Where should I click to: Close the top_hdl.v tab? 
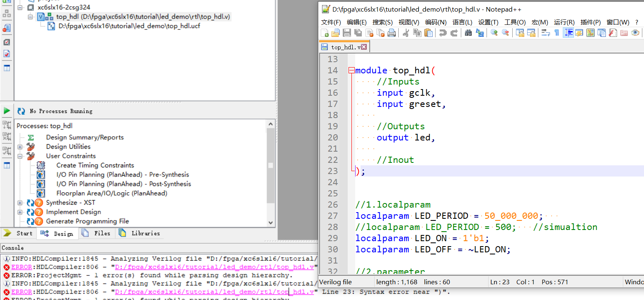(x=364, y=47)
